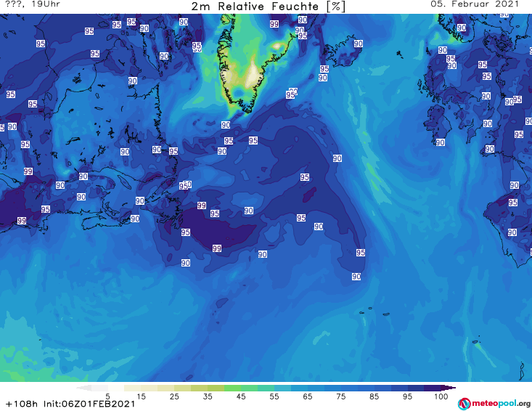Select the '2m Relative Feuchte [%]' title
Screen dimensions: 532x411
(x=269, y=7)
